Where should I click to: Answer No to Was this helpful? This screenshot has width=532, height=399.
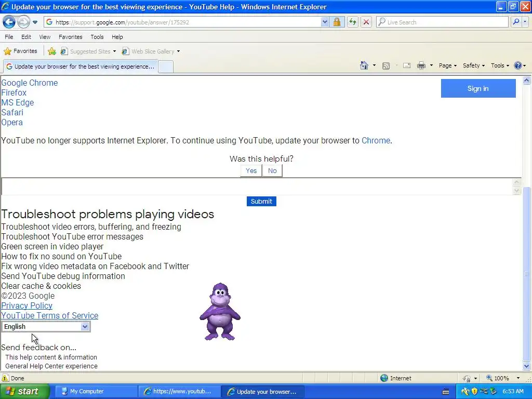pos(272,170)
